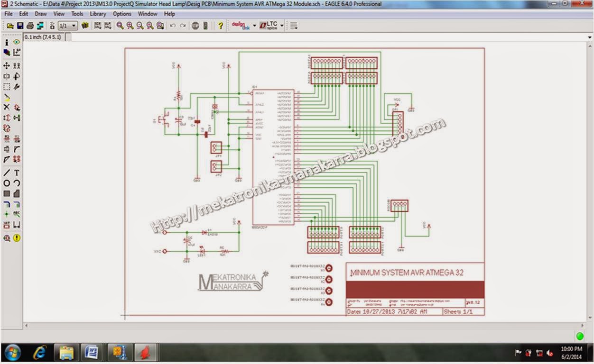Expand the Design Link dropdown

coord(254,26)
